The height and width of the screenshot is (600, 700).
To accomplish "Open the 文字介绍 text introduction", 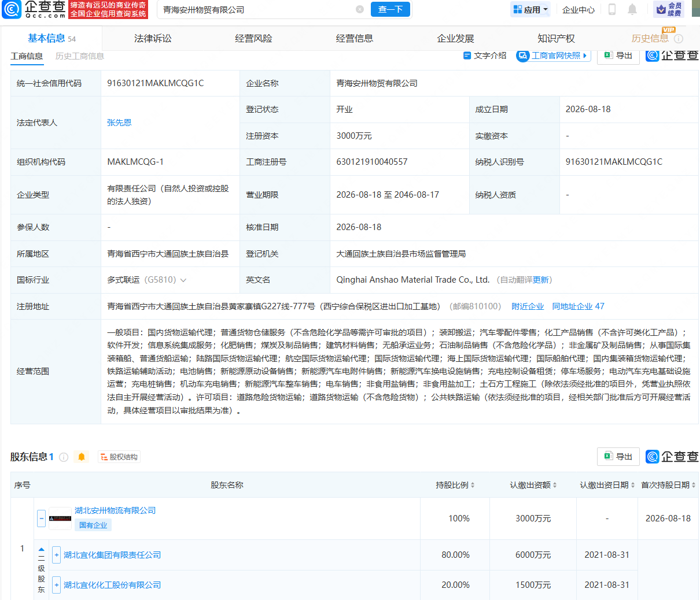I will pyautogui.click(x=485, y=55).
